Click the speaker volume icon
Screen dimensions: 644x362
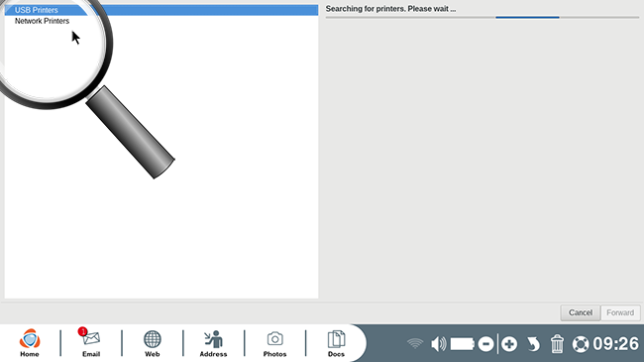click(439, 343)
